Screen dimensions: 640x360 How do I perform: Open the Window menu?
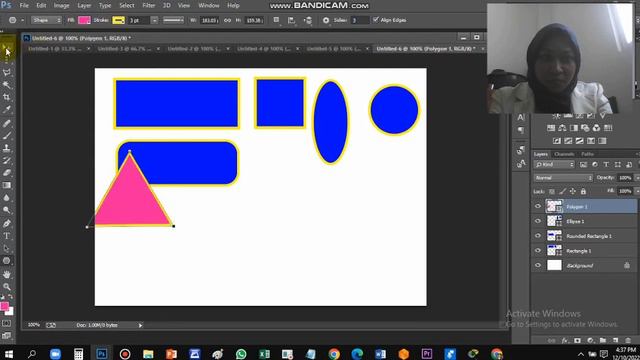click(x=209, y=6)
